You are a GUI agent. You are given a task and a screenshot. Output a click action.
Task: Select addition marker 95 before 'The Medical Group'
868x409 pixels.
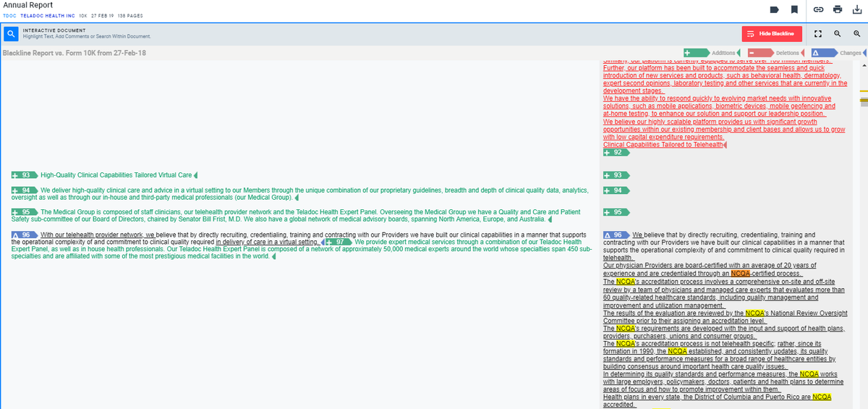click(x=25, y=212)
